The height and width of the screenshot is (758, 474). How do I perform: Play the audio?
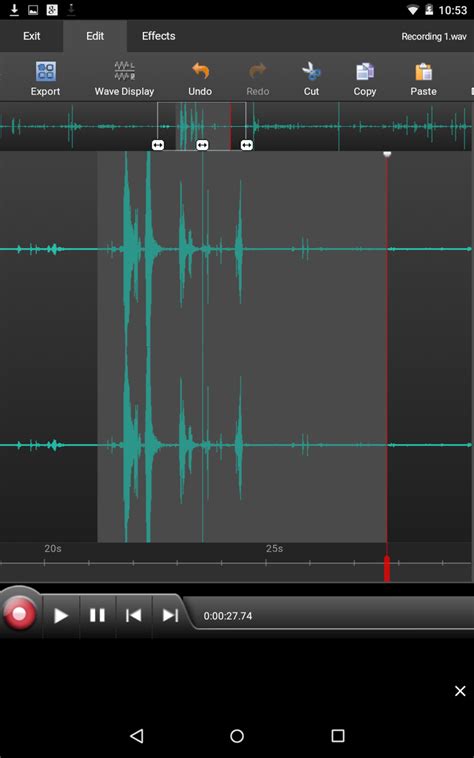60,615
